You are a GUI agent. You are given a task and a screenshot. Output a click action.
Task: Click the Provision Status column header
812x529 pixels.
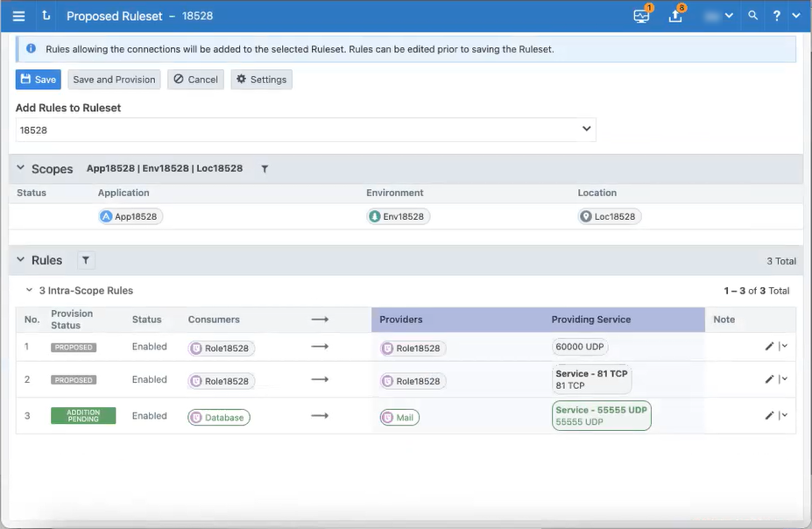coord(72,320)
